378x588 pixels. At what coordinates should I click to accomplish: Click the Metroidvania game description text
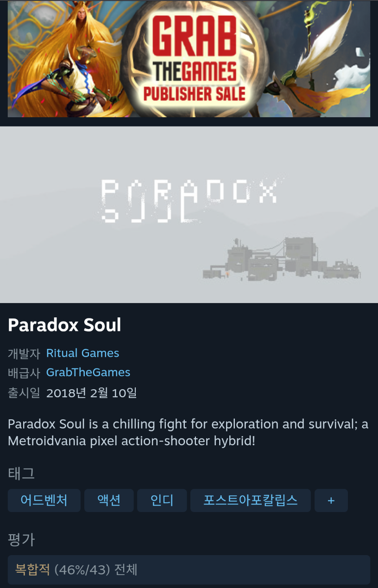coord(188,432)
